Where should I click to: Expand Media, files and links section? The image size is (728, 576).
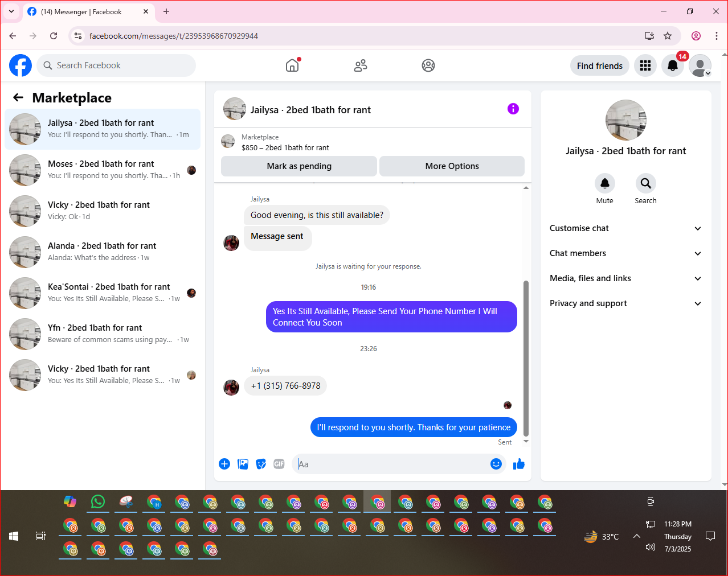point(625,278)
